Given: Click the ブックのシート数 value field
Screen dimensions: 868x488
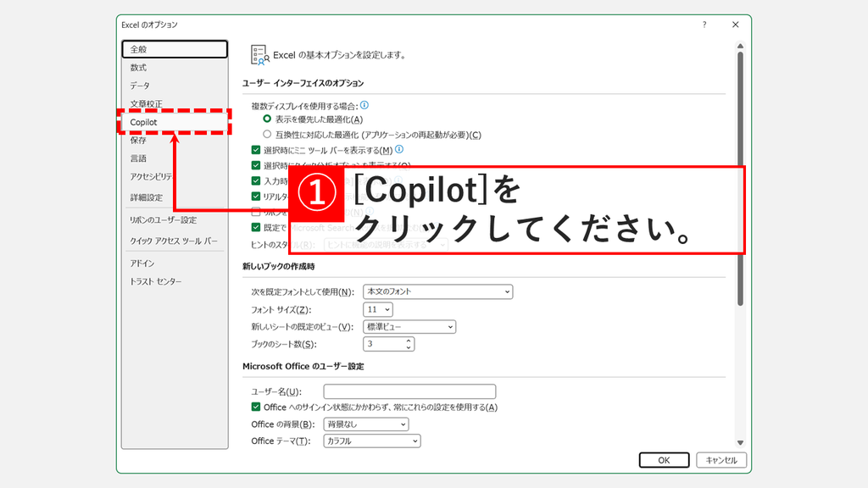Looking at the screenshot, I should 384,344.
